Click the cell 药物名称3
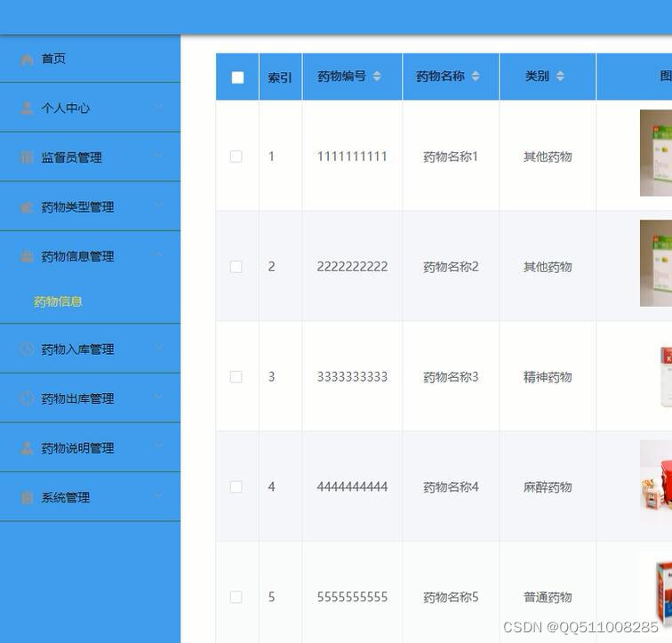 pyautogui.click(x=451, y=377)
